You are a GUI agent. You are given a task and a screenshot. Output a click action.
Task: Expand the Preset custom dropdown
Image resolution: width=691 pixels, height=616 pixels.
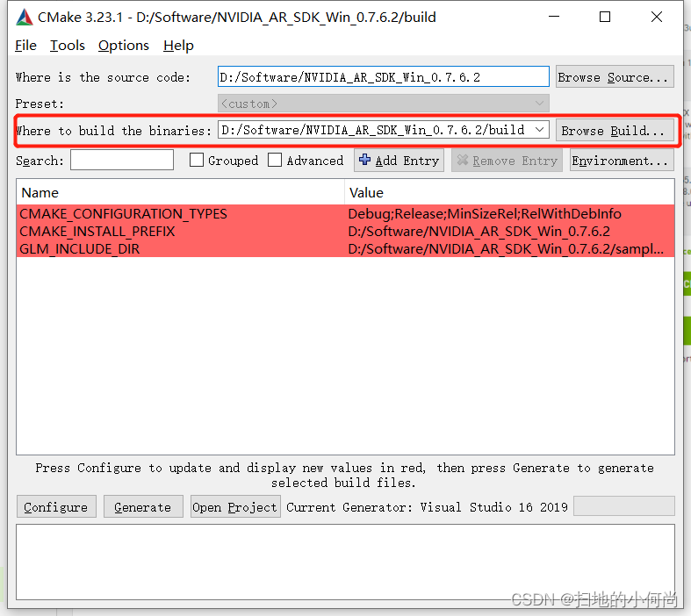pos(384,104)
